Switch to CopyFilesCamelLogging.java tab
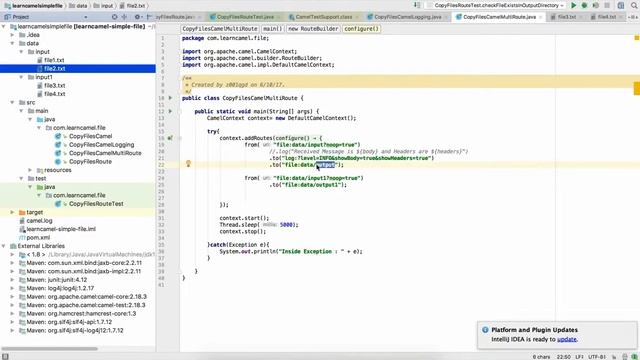The height and width of the screenshot is (360, 640). click(x=408, y=17)
